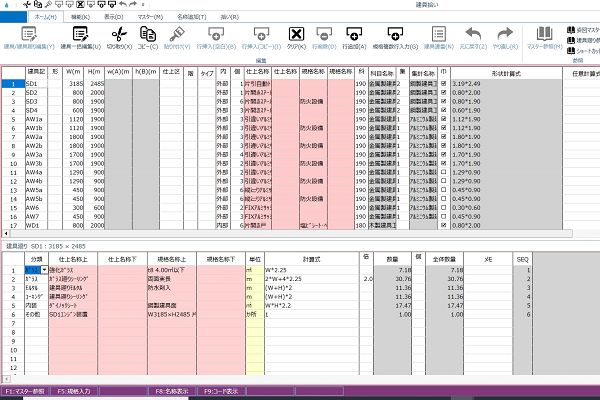Click the formula cell 2*W+4*2.25

point(312,279)
